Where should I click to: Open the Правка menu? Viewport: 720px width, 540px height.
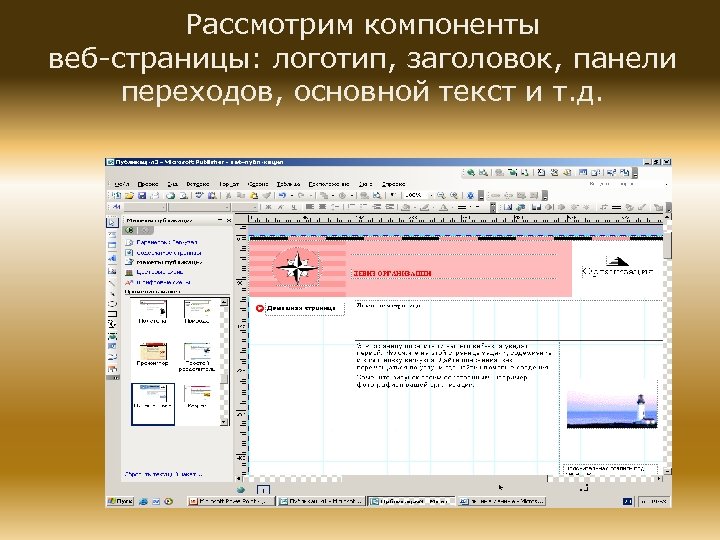(148, 184)
